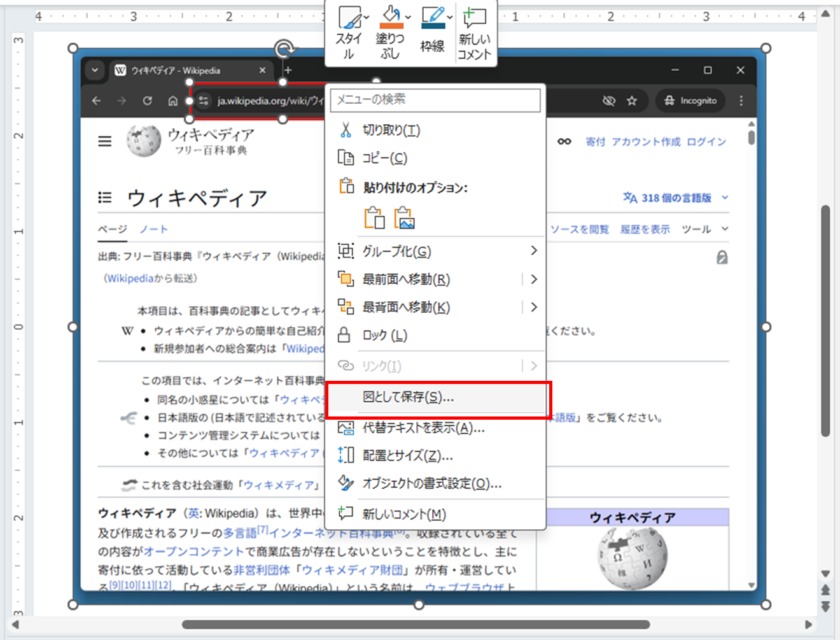Click the 履歴を表示 tab
The height and width of the screenshot is (640, 840).
coord(645,229)
